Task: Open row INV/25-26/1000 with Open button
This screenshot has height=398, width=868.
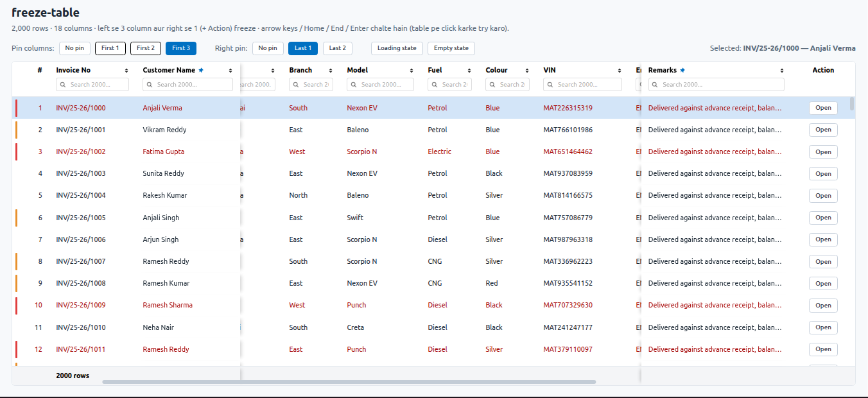Action: click(x=823, y=108)
